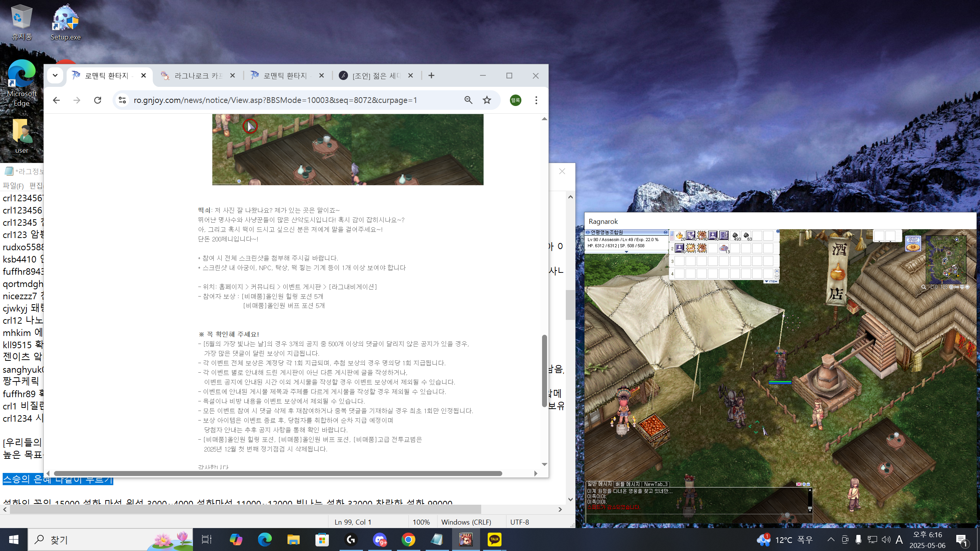Open the Cash Shop button in Ragnarok
The height and width of the screenshot is (551, 980).
pyautogui.click(x=913, y=243)
